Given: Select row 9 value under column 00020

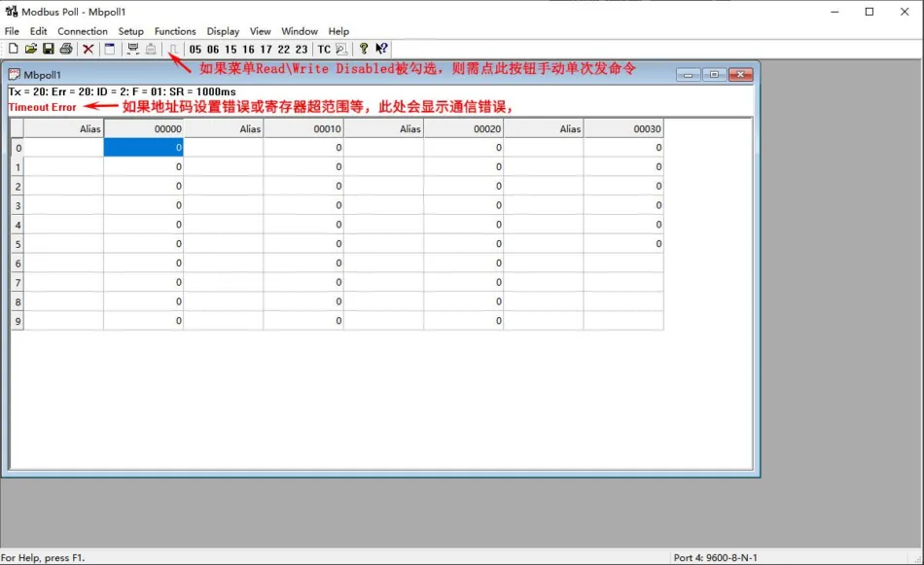Looking at the screenshot, I should point(464,321).
